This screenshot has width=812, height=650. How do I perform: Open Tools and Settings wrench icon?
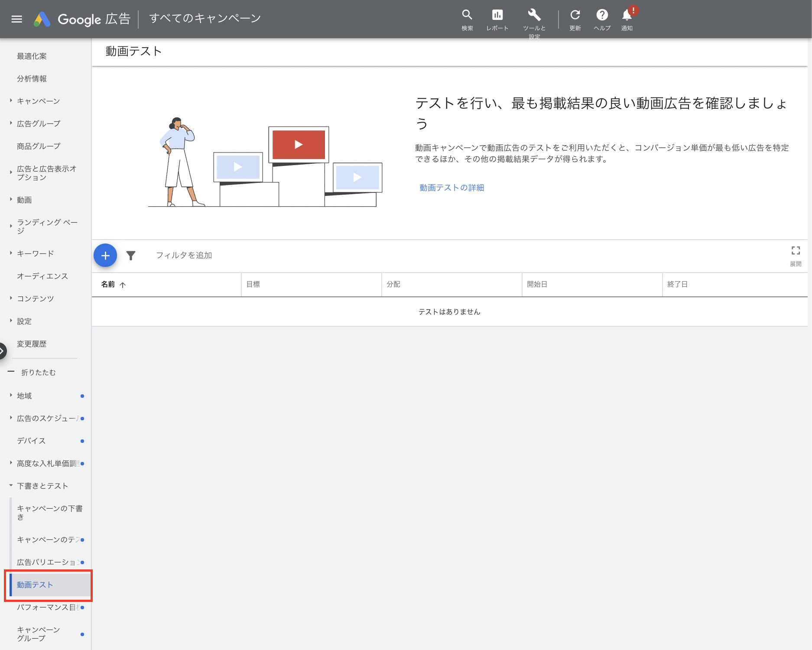(x=534, y=16)
